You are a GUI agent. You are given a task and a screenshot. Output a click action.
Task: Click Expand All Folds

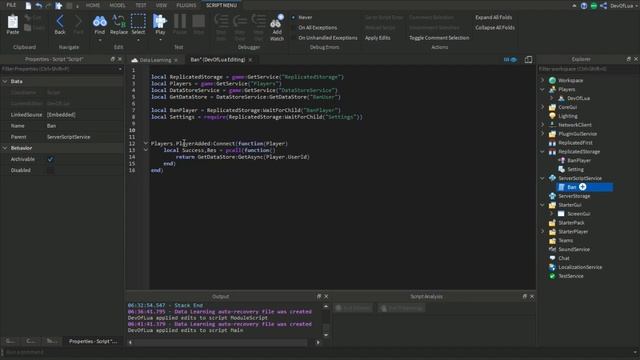point(493,17)
